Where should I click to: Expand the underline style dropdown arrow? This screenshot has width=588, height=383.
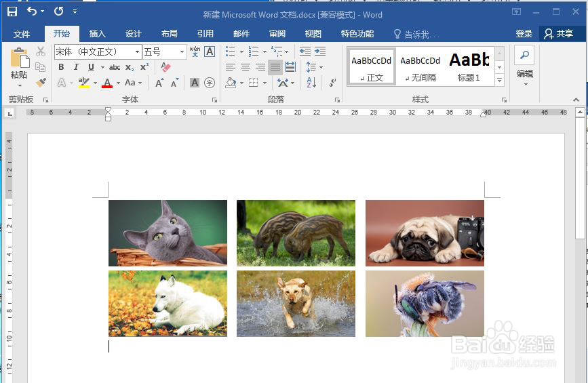tap(102, 68)
